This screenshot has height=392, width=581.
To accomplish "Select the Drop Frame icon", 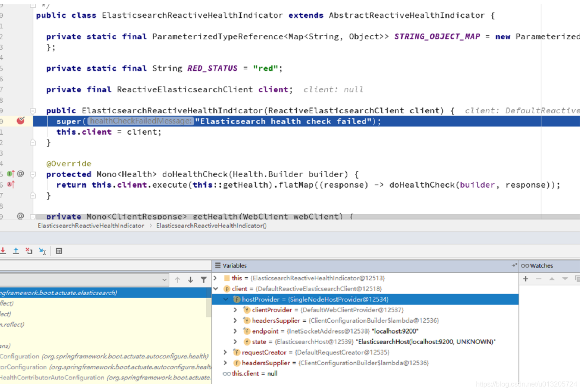I will (x=29, y=251).
